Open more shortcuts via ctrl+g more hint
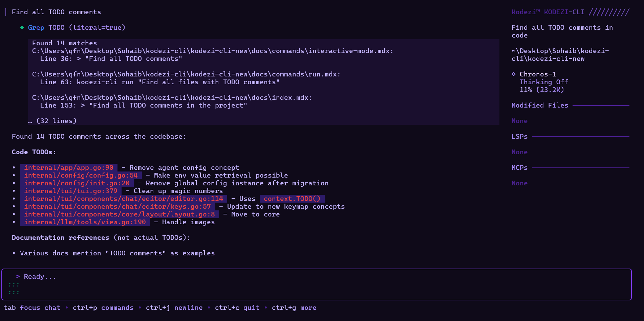This screenshot has height=321, width=644. coord(294,307)
